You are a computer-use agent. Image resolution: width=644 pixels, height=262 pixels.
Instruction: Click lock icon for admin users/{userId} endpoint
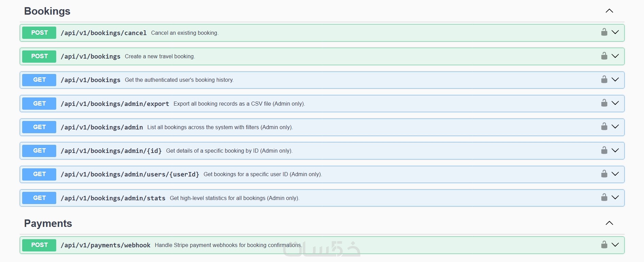[604, 174]
